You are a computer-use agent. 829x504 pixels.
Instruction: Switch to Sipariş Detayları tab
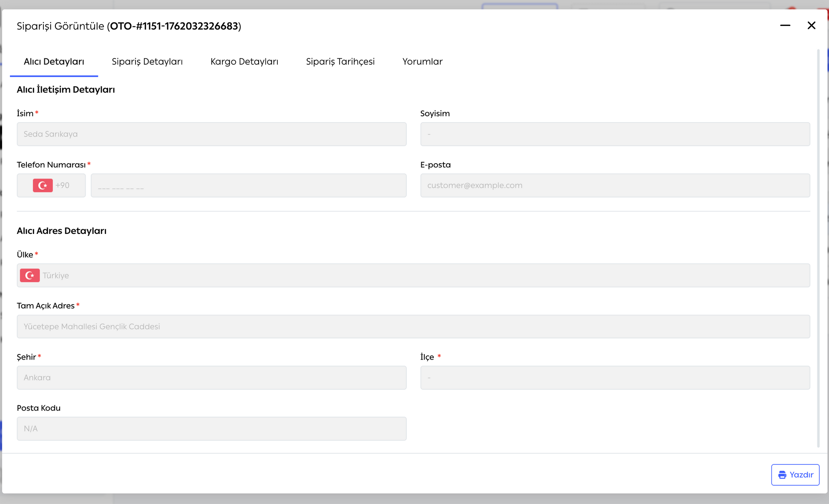point(147,62)
